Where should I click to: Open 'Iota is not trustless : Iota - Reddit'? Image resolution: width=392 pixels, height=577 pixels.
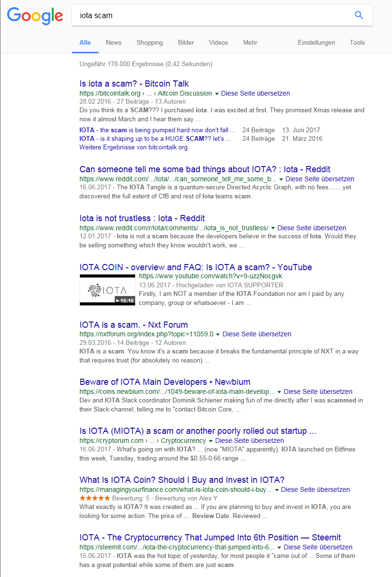(142, 218)
